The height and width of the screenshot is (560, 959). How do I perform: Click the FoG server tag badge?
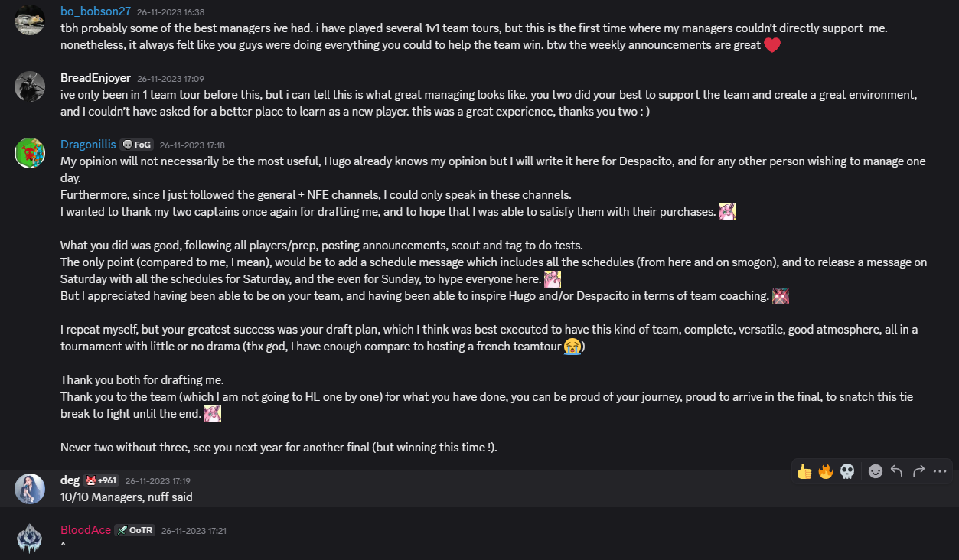click(137, 145)
